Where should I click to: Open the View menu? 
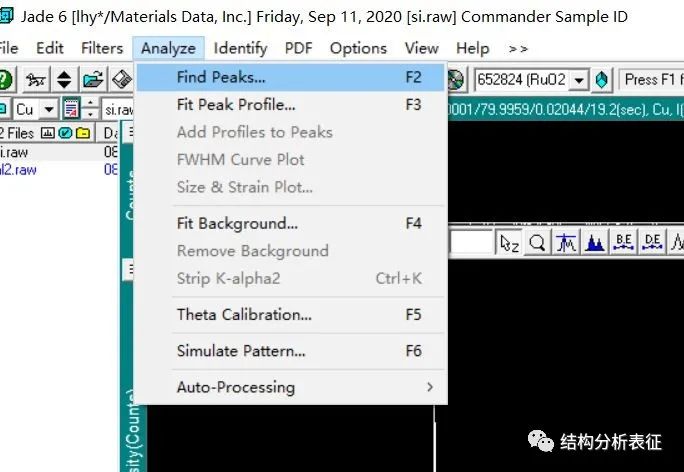[x=421, y=48]
